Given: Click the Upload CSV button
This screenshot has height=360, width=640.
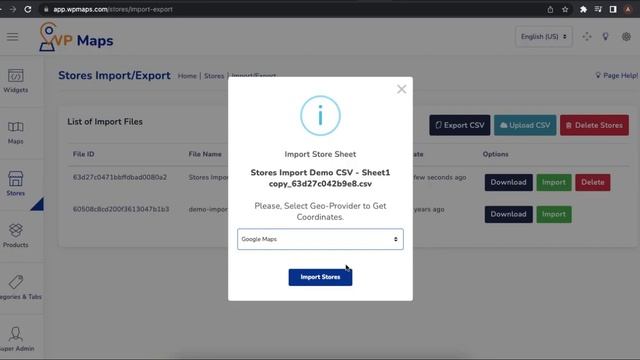Looking at the screenshot, I should [x=525, y=125].
